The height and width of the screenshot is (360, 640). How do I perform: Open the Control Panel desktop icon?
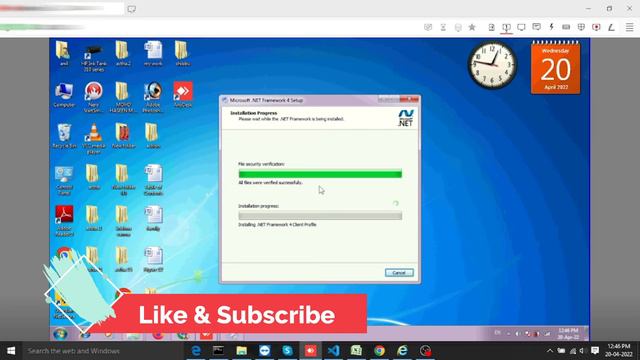pos(64,180)
